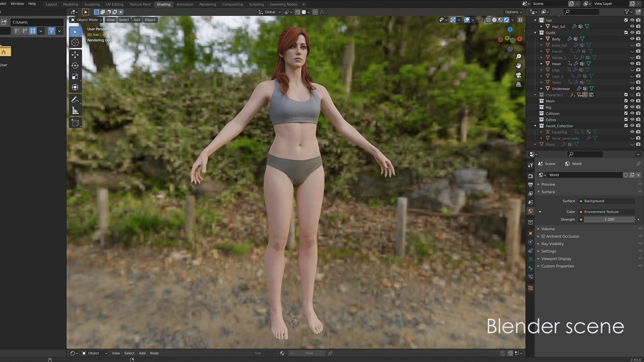Select the Measure tool

coord(75,111)
